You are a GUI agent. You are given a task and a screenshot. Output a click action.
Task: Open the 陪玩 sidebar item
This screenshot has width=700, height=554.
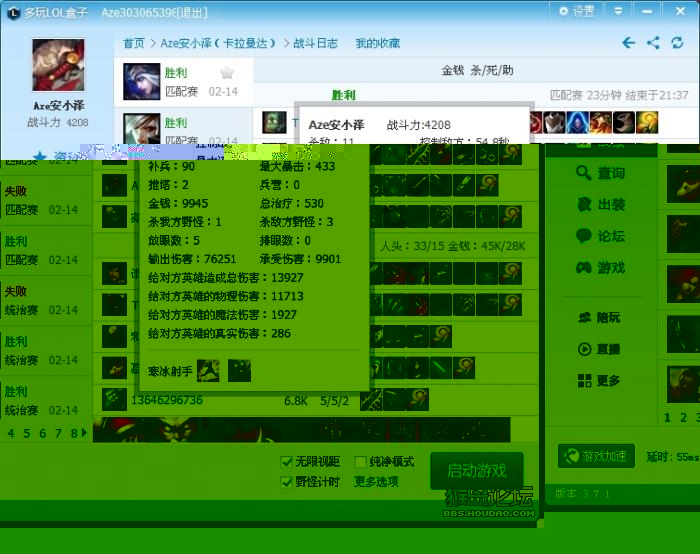599,317
